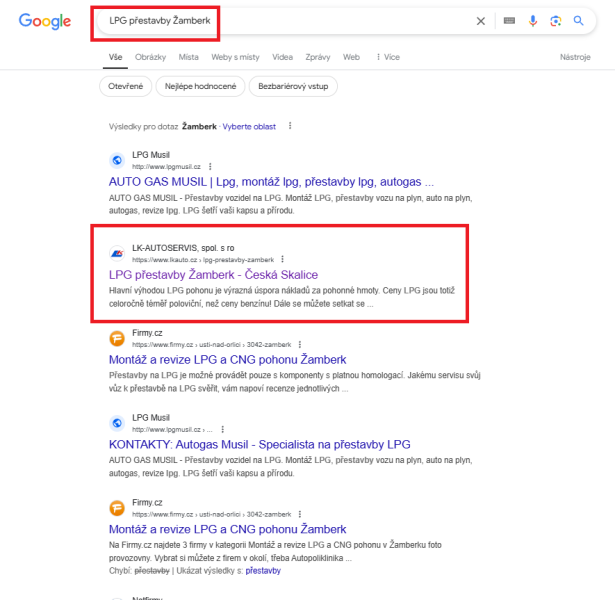Apply the Otevřené filter chip
The image size is (615, 600).
point(126,86)
